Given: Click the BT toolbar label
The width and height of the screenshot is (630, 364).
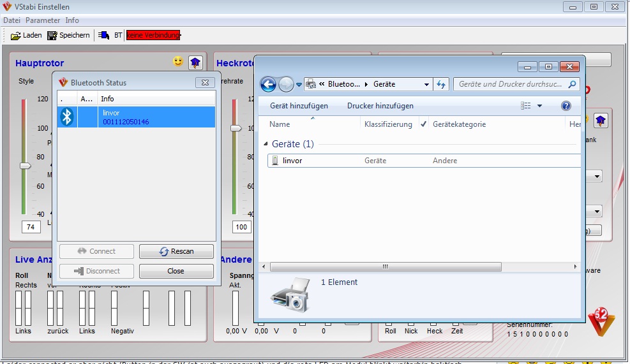Looking at the screenshot, I should [118, 35].
